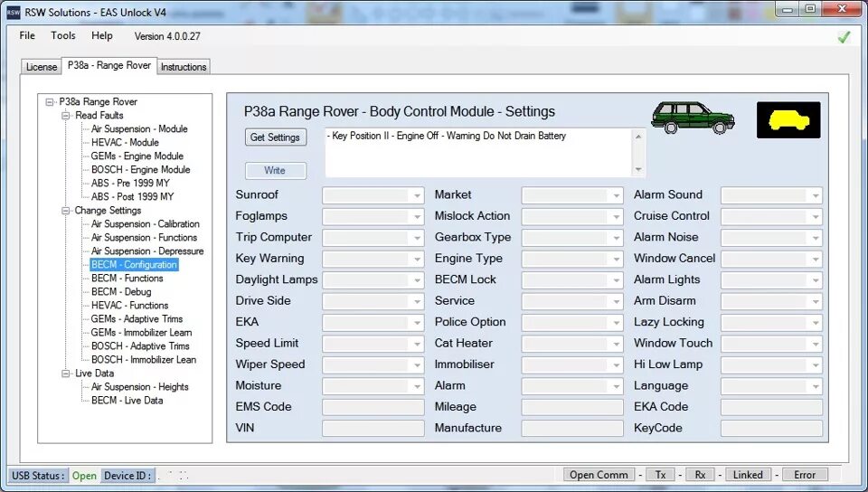Open the BECM Lock dropdown

pos(572,280)
